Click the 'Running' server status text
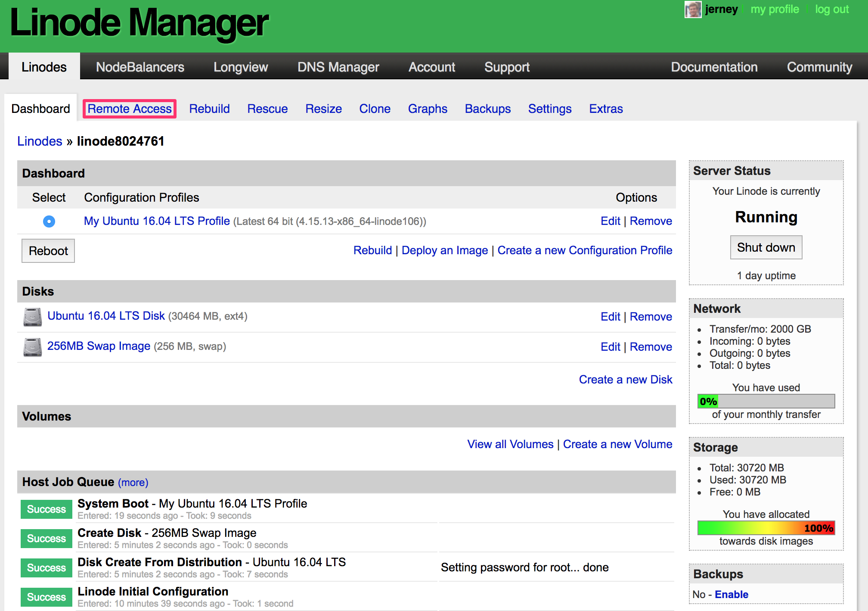The height and width of the screenshot is (611, 868). (x=766, y=217)
